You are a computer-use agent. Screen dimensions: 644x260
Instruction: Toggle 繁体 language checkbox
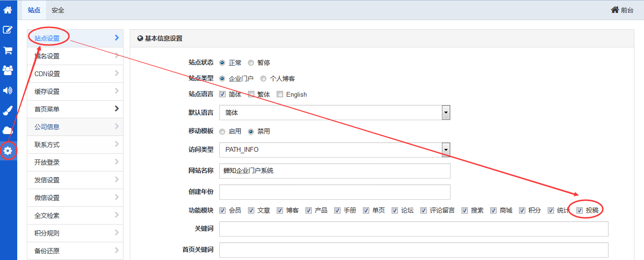pos(251,94)
